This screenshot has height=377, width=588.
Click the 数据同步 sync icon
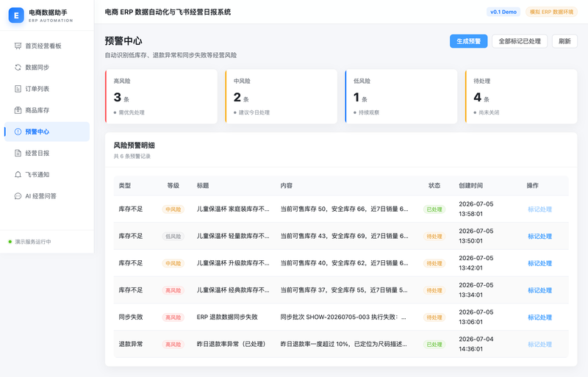(18, 67)
